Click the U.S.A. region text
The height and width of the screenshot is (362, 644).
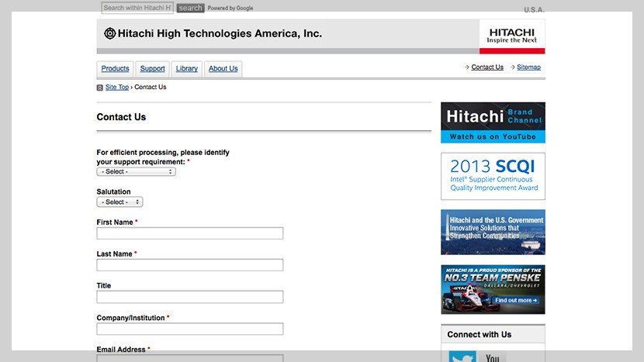pyautogui.click(x=535, y=9)
